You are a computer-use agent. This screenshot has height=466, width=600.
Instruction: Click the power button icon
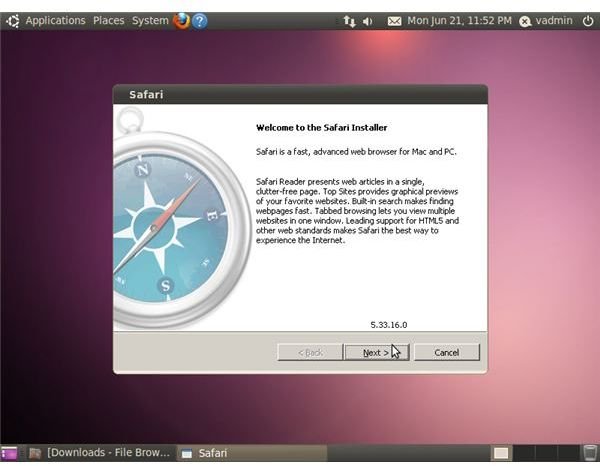point(588,21)
